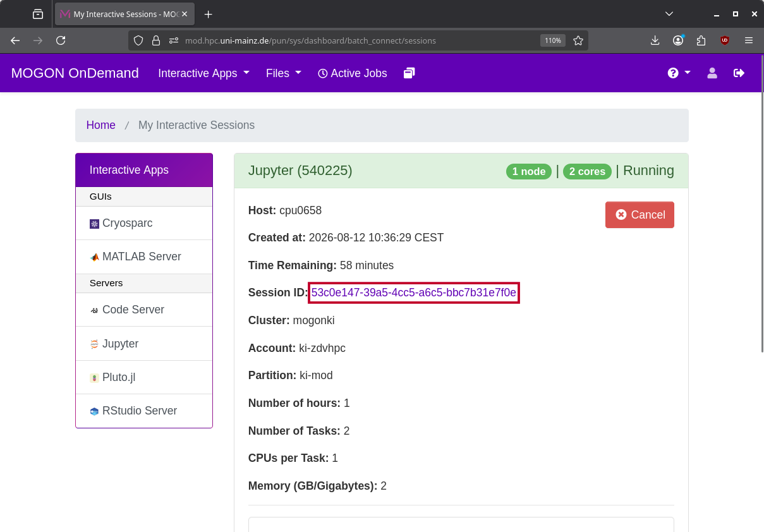Open My Interactive Sessions icon in navbar
This screenshot has height=532, width=764.
click(409, 73)
